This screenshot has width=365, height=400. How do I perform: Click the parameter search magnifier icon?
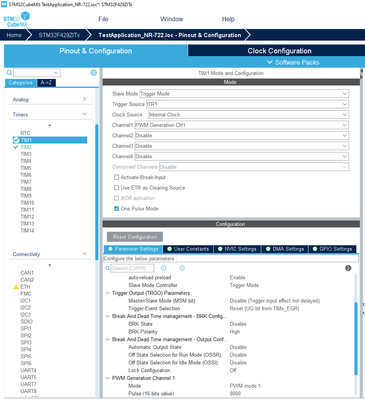point(107,268)
